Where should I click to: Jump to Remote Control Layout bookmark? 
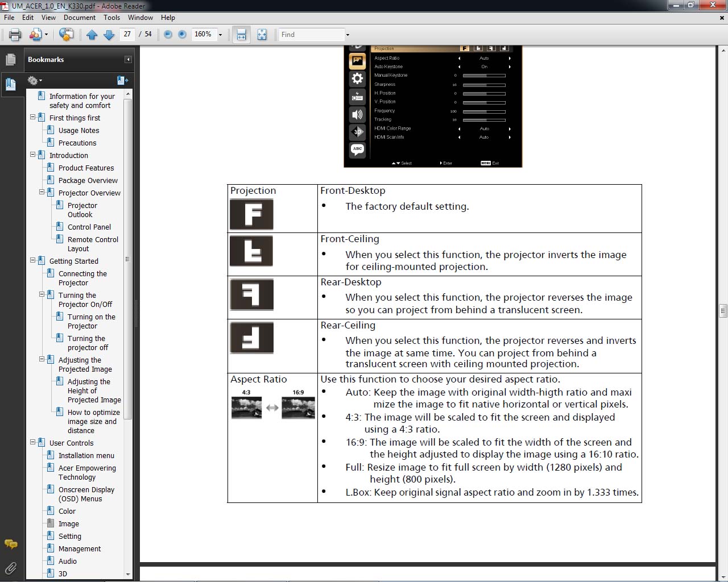tap(93, 244)
